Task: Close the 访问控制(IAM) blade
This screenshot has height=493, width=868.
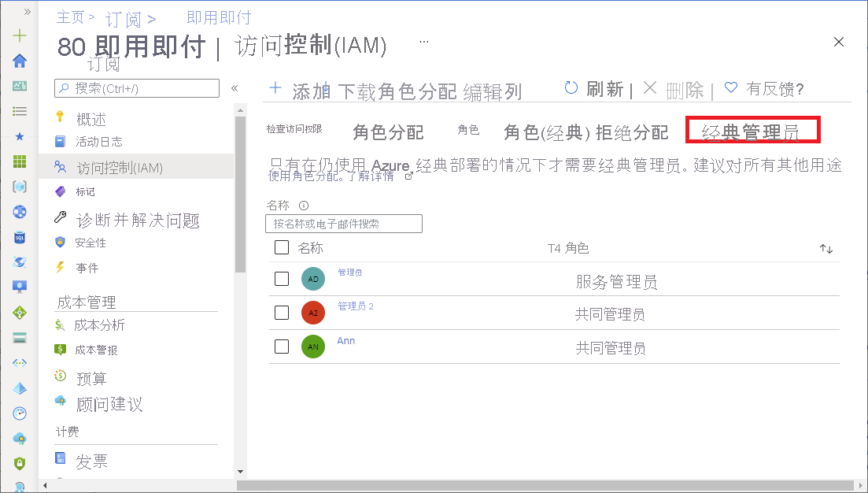Action: pyautogui.click(x=839, y=42)
